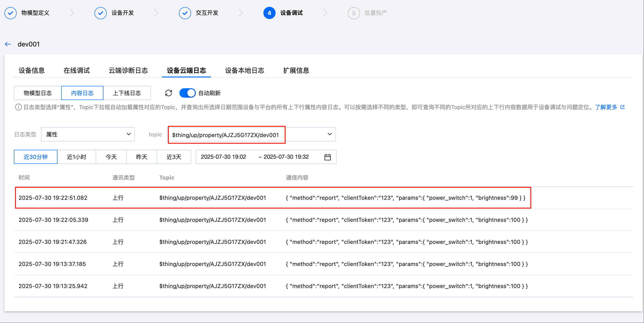Click the external link icon after 了解更多
644x323 pixels.
tap(622, 107)
